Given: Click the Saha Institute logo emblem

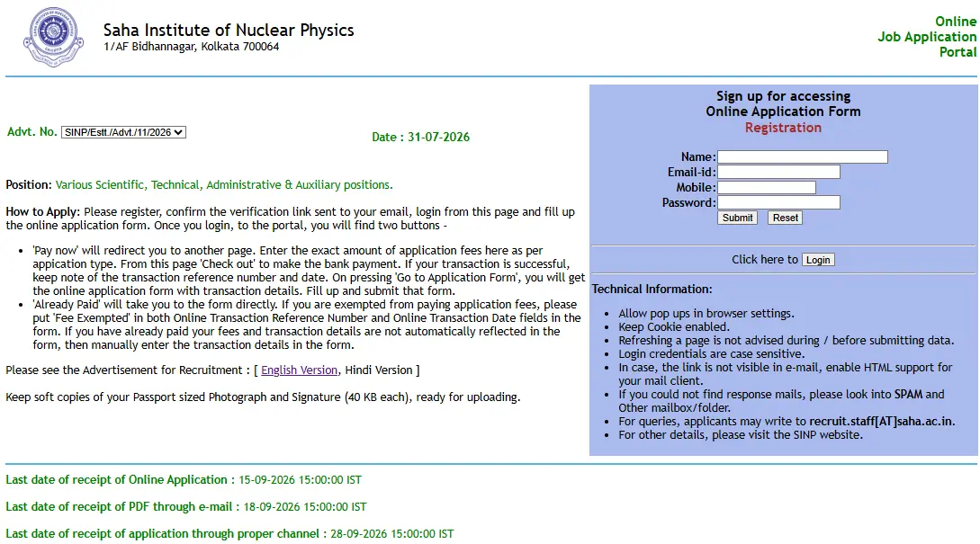Looking at the screenshot, I should [x=53, y=37].
